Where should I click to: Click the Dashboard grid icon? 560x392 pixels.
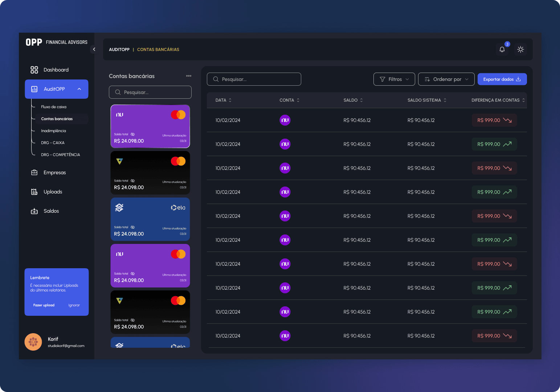pyautogui.click(x=34, y=70)
